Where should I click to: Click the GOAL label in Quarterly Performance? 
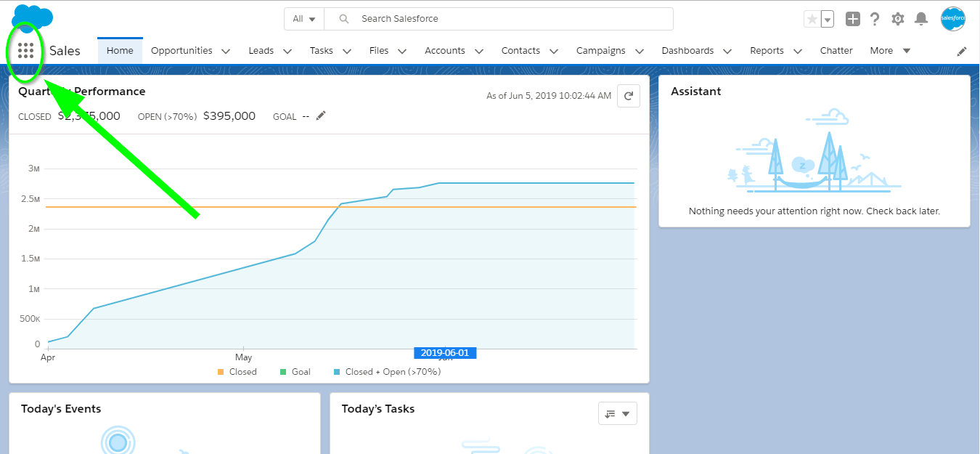point(285,116)
